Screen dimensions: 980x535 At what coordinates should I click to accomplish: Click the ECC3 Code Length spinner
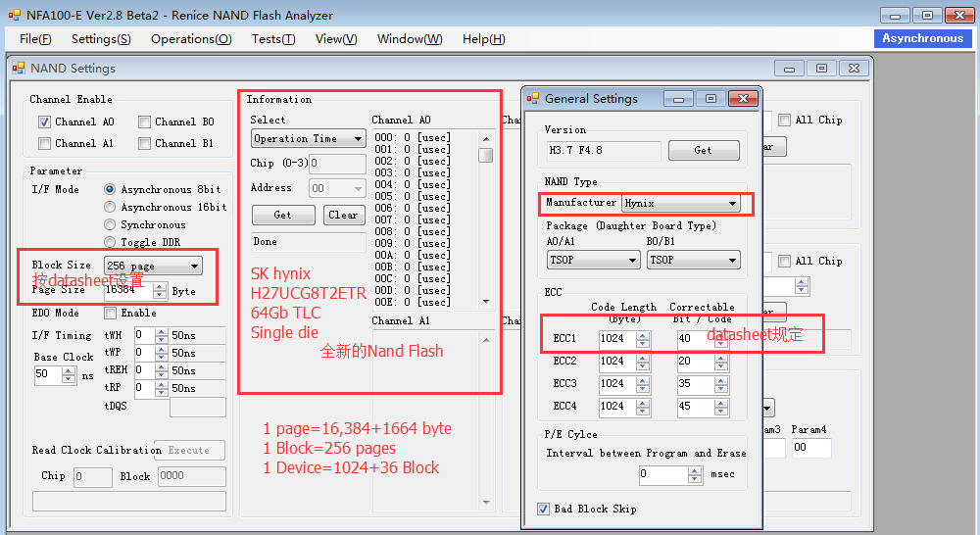pos(643,384)
